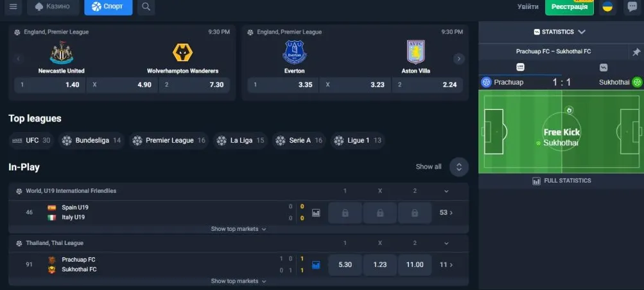
Task: Click the green Реєстрація button
Action: (570, 7)
